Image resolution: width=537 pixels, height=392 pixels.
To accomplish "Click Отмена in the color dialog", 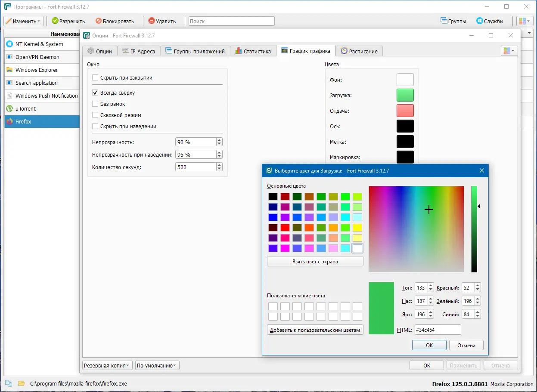I will [x=466, y=345].
